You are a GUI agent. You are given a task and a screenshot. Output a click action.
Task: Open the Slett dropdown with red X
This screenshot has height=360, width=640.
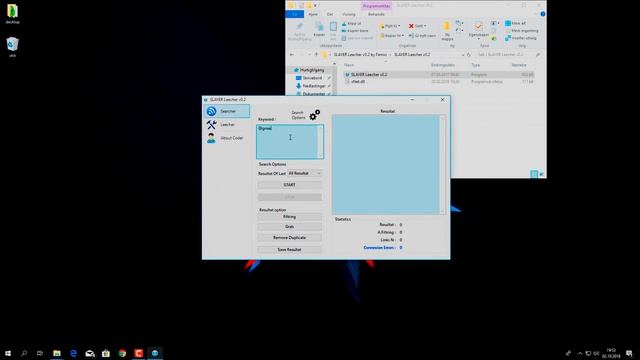coord(418,26)
